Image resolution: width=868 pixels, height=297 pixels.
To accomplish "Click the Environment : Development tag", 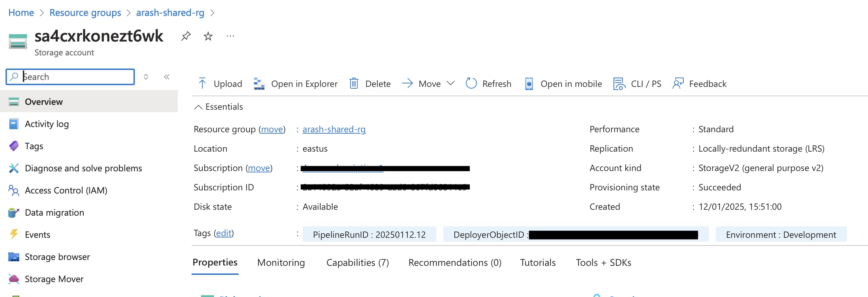I will (781, 234).
